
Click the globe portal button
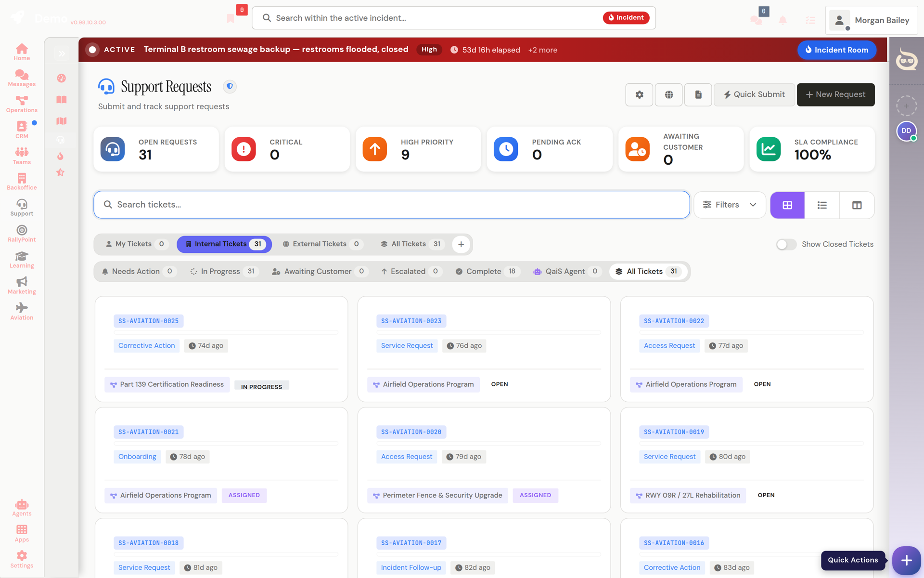(x=669, y=95)
